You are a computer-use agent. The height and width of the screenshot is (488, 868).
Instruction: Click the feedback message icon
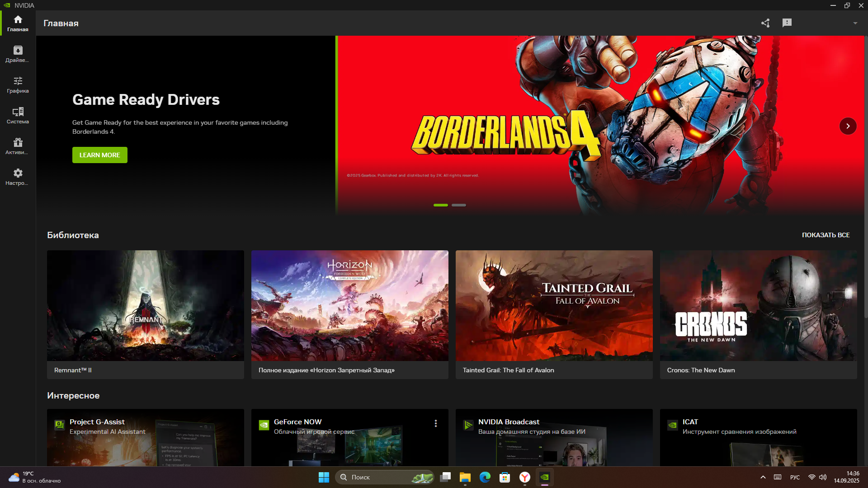787,23
